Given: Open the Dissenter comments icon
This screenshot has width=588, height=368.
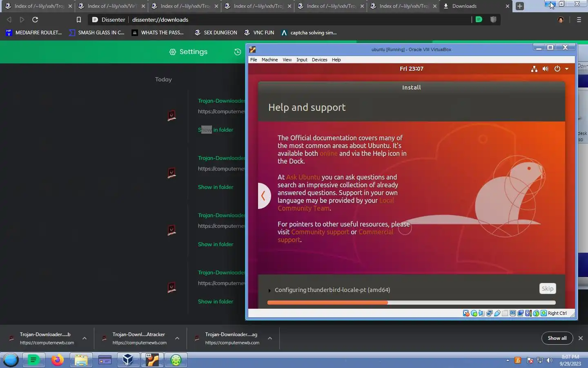Looking at the screenshot, I should coord(479,19).
